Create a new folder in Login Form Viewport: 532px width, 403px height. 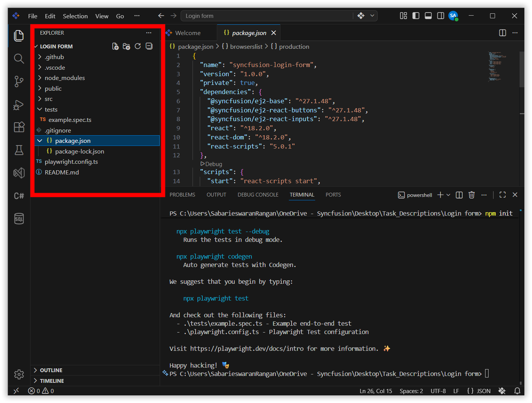click(127, 46)
